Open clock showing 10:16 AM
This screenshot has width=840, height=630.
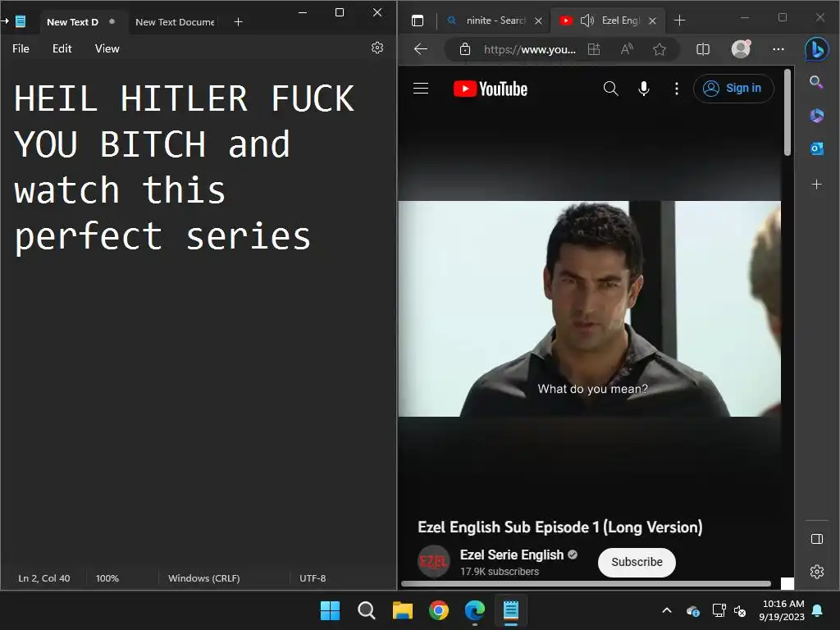pyautogui.click(x=782, y=610)
